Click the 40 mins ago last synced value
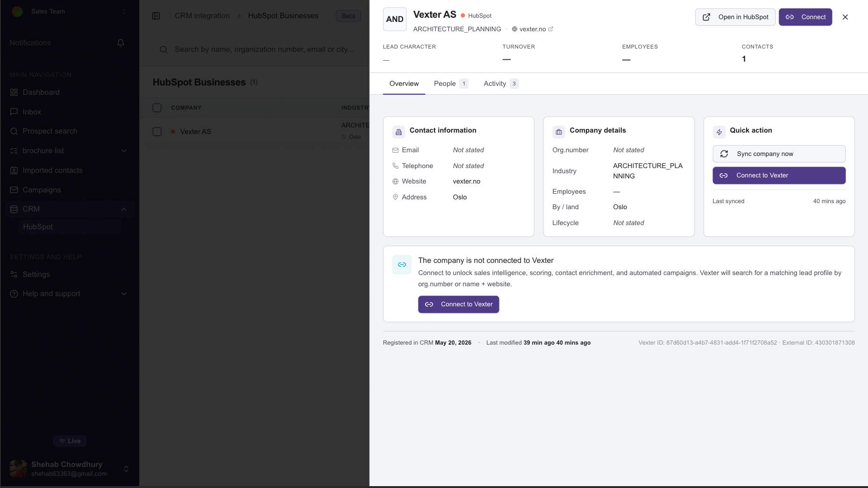This screenshot has width=868, height=488. [x=829, y=201]
